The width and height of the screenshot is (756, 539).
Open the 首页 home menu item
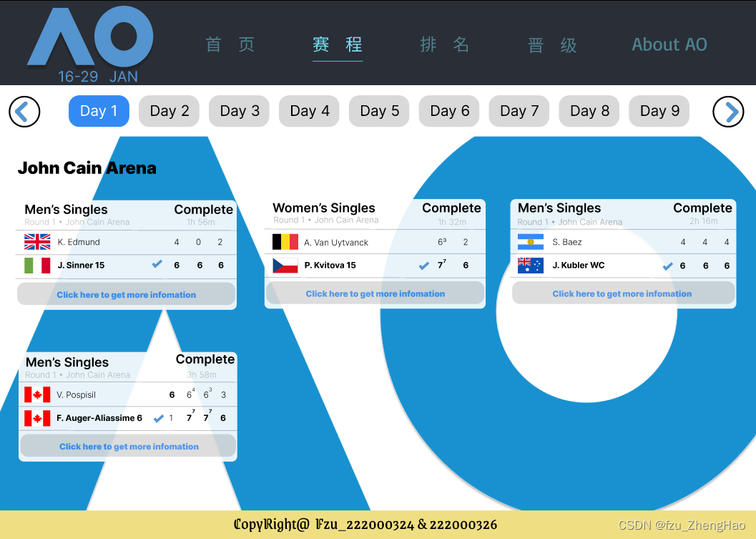(230, 44)
